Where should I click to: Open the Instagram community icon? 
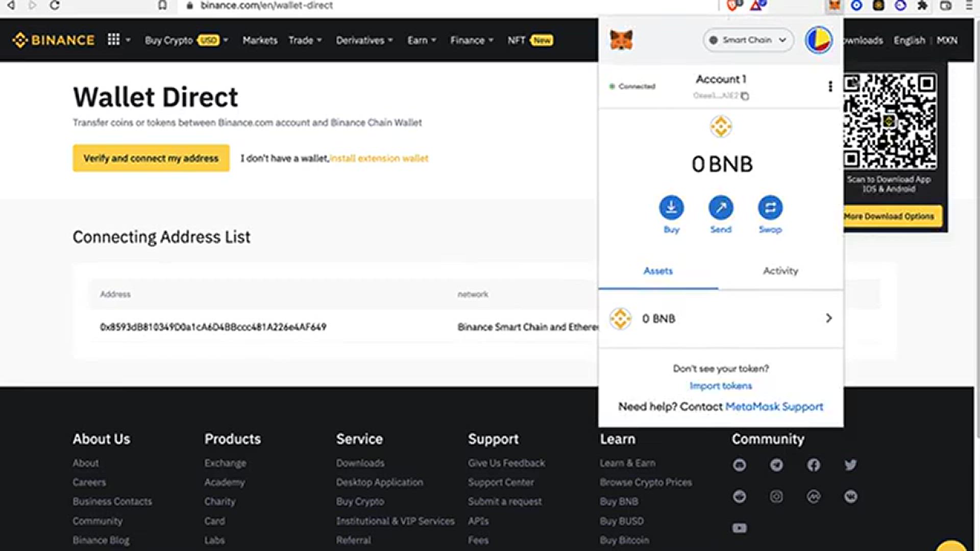click(776, 496)
